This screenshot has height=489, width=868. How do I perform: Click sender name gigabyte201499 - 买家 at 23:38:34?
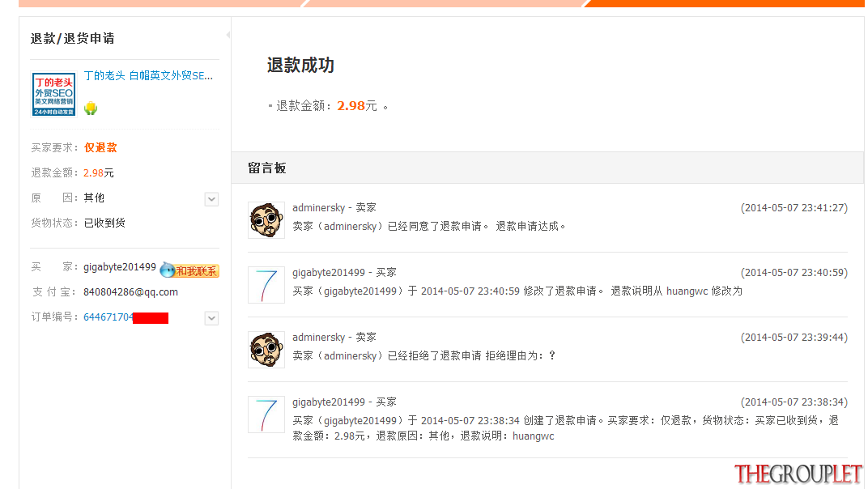344,402
